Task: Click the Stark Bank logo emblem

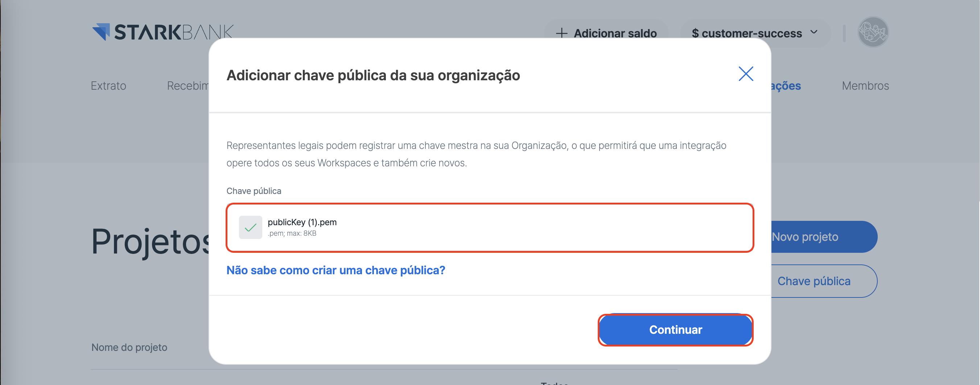Action: pyautogui.click(x=101, y=32)
